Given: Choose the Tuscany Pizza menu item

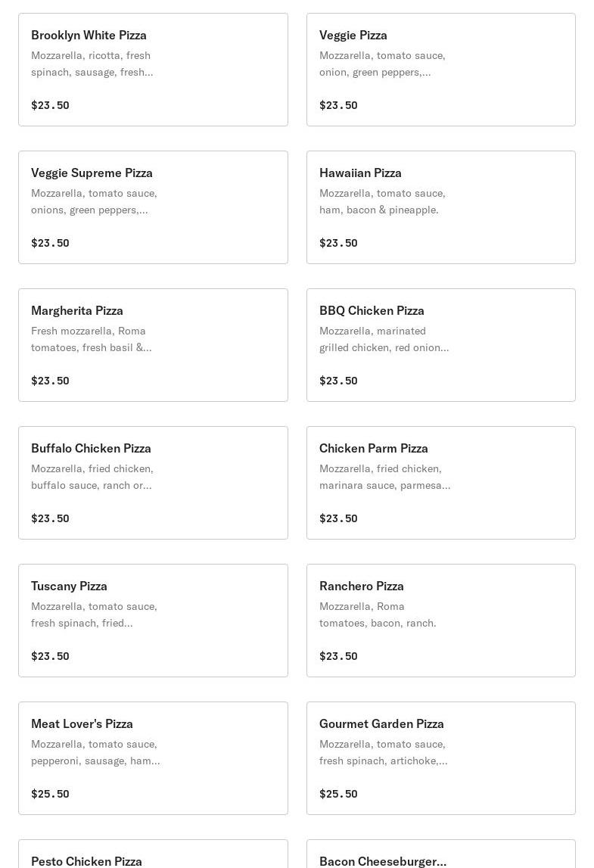Looking at the screenshot, I should click(x=153, y=621).
